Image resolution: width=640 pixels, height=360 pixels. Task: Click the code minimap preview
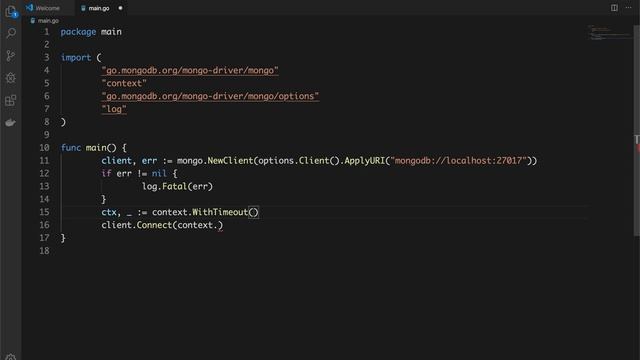click(x=609, y=33)
